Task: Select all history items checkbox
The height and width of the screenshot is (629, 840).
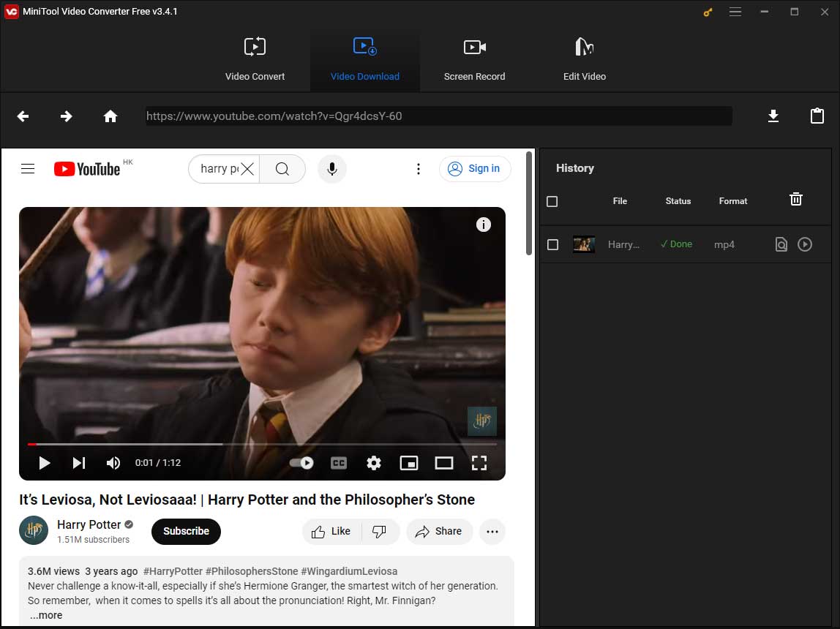Action: 552,201
